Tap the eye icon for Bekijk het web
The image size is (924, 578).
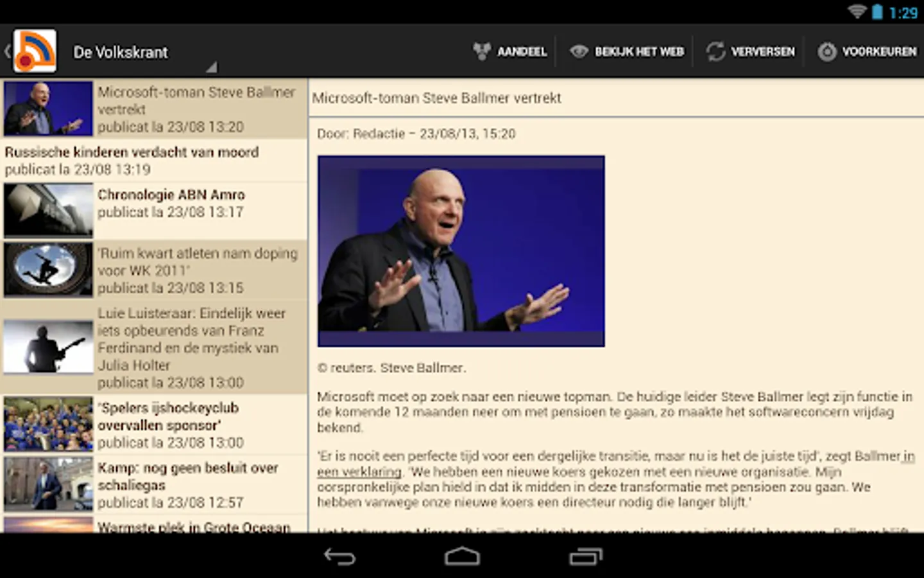click(x=579, y=51)
